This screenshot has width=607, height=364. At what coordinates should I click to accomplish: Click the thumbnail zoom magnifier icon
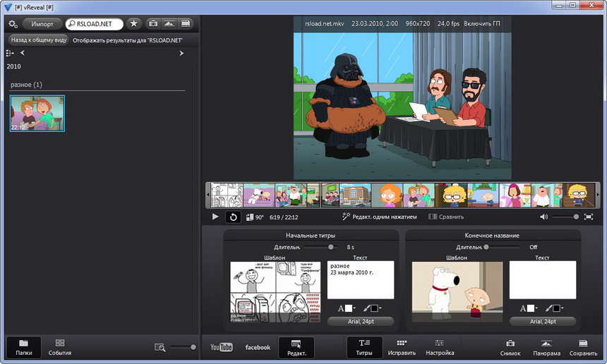[160, 347]
